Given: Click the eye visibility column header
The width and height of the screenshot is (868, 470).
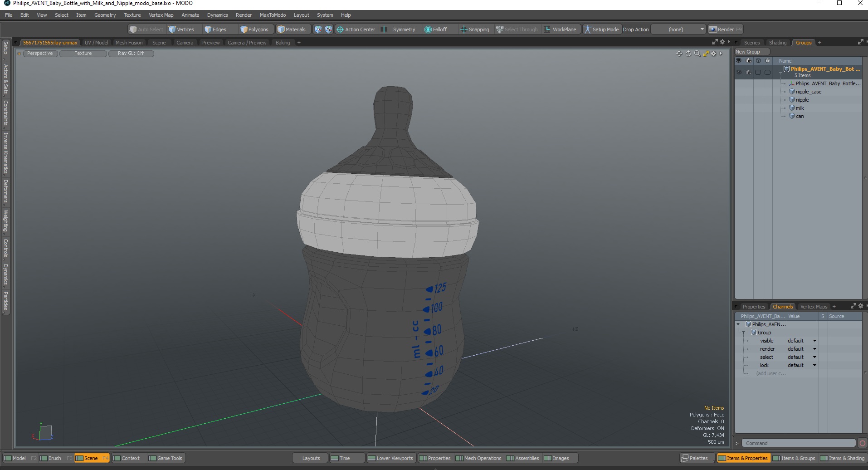Looking at the screenshot, I should (739, 61).
